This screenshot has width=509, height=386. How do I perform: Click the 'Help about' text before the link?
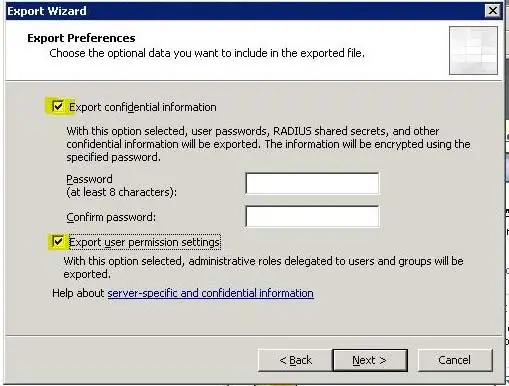click(x=78, y=293)
